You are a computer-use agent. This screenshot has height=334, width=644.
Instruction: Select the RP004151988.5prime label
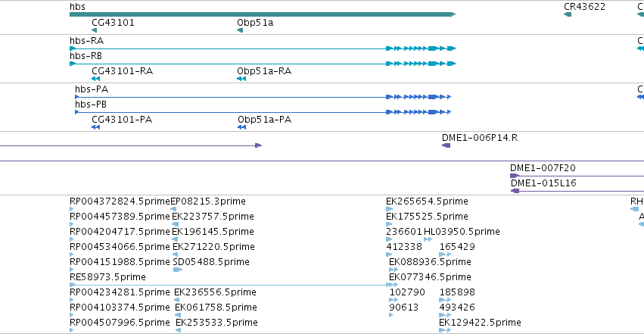coord(120,262)
